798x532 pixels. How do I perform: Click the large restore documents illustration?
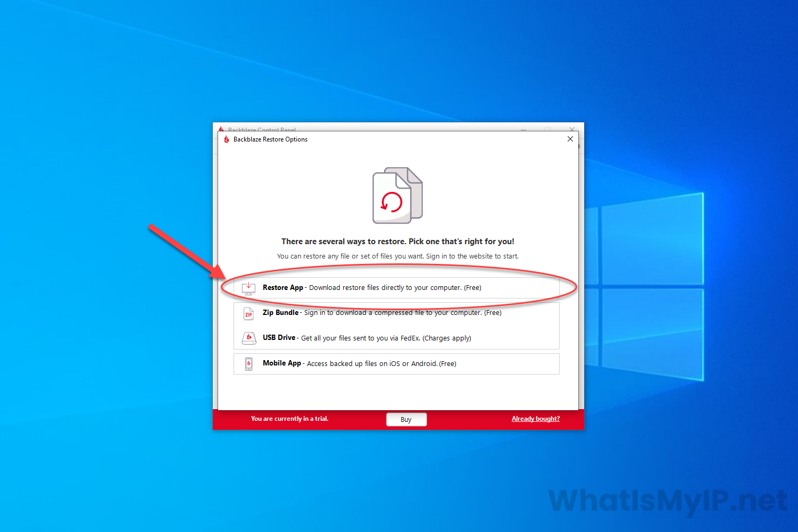(x=397, y=195)
